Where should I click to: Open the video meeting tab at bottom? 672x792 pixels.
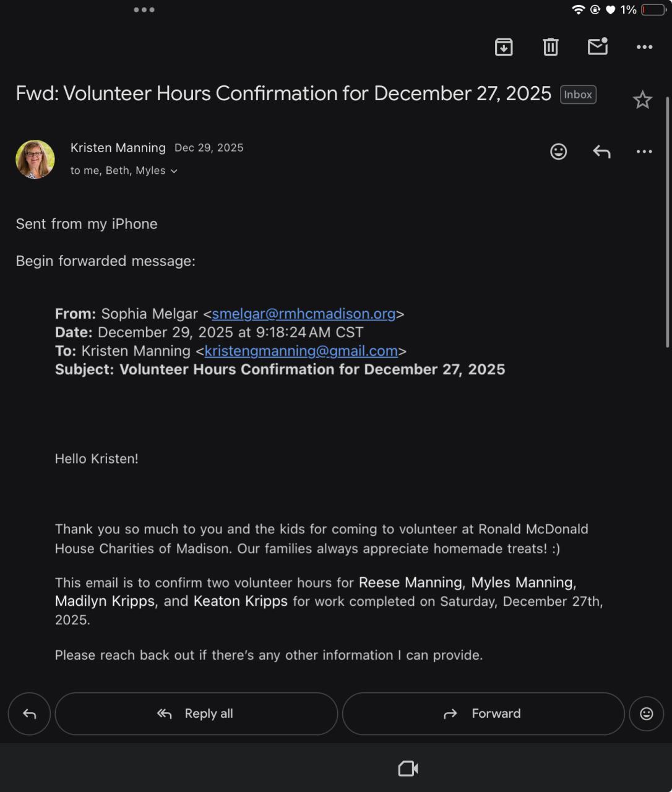tap(408, 768)
